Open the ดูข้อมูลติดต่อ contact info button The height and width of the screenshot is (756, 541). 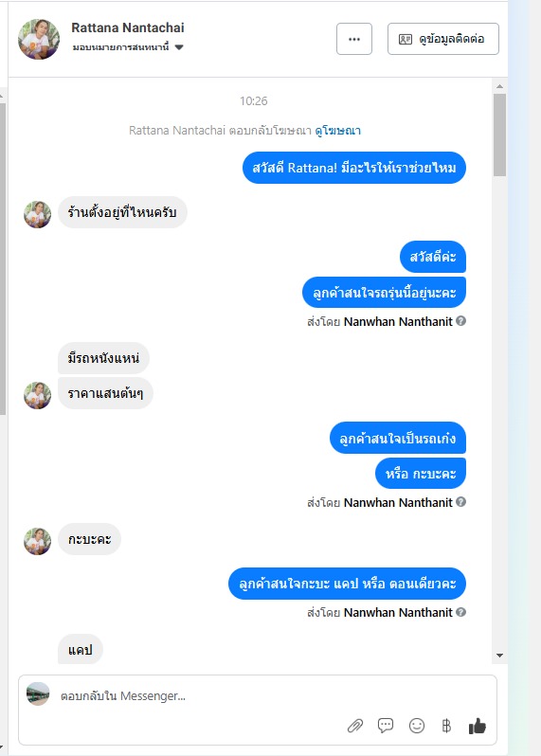[443, 39]
